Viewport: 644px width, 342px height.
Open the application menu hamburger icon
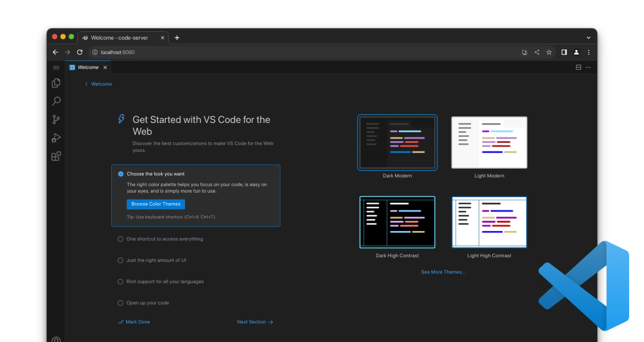coord(56,67)
